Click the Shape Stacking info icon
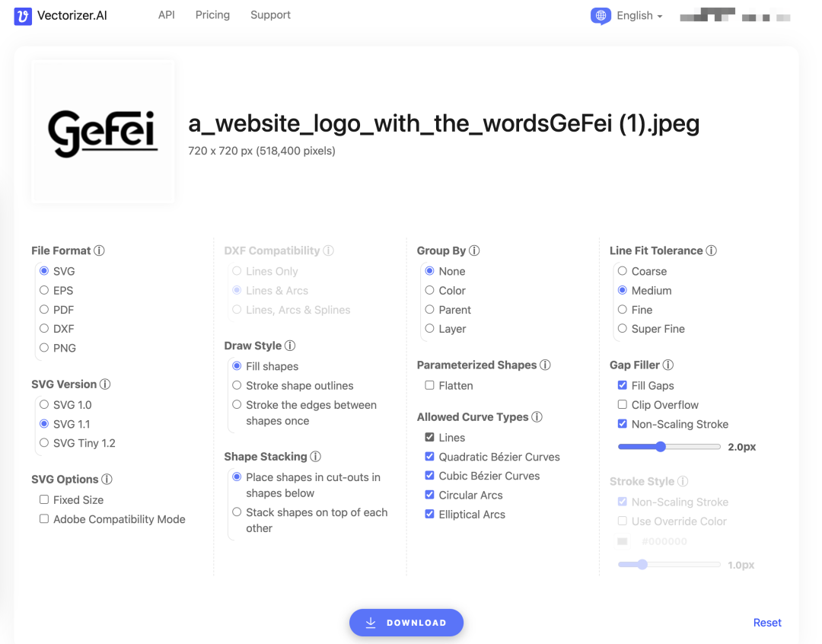Viewport: 822px width, 644px height. [315, 457]
